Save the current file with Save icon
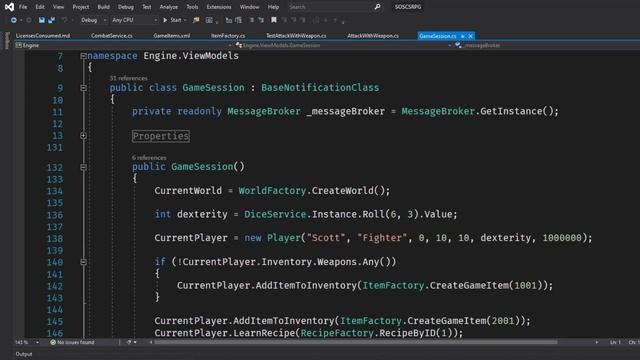 pyautogui.click(x=42, y=20)
